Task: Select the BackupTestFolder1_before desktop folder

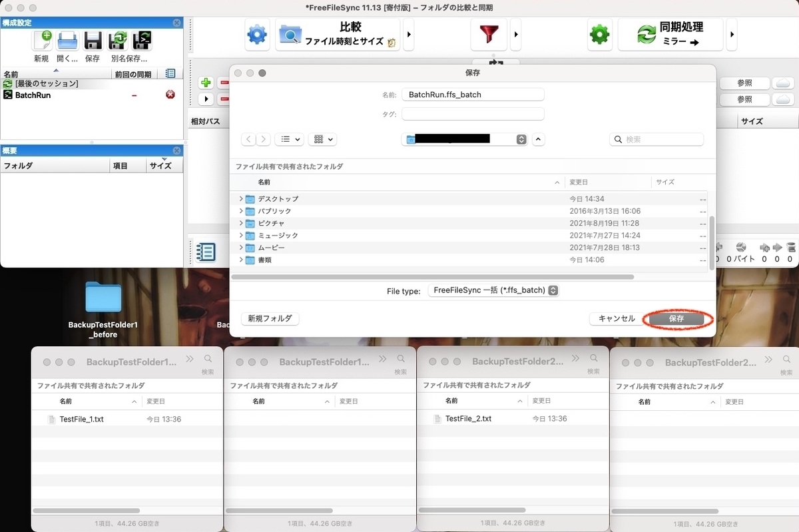Action: (103, 310)
